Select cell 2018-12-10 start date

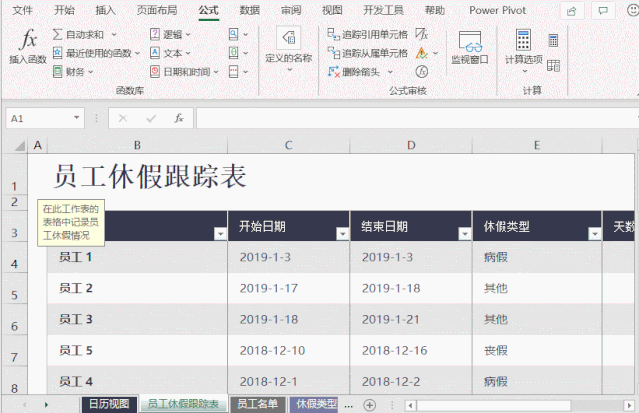(x=289, y=351)
